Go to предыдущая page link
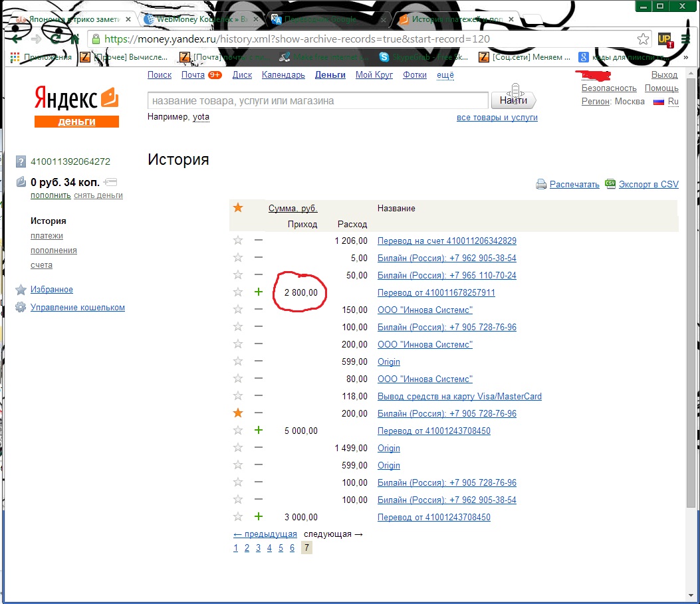The width and height of the screenshot is (700, 604). tap(265, 534)
